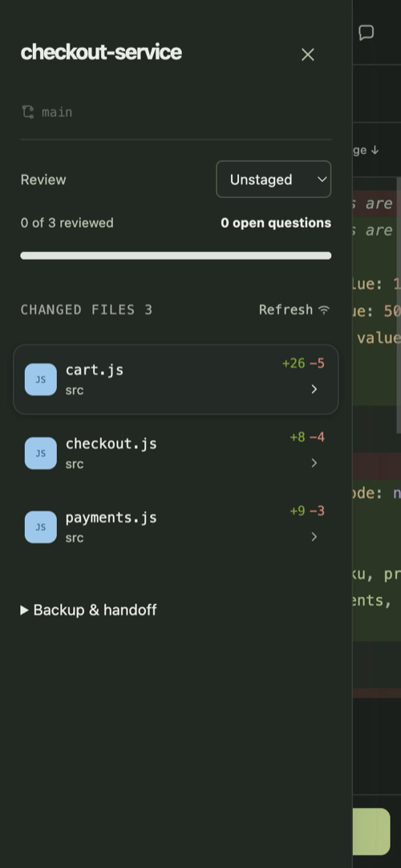Close the checkout-service panel

click(307, 55)
